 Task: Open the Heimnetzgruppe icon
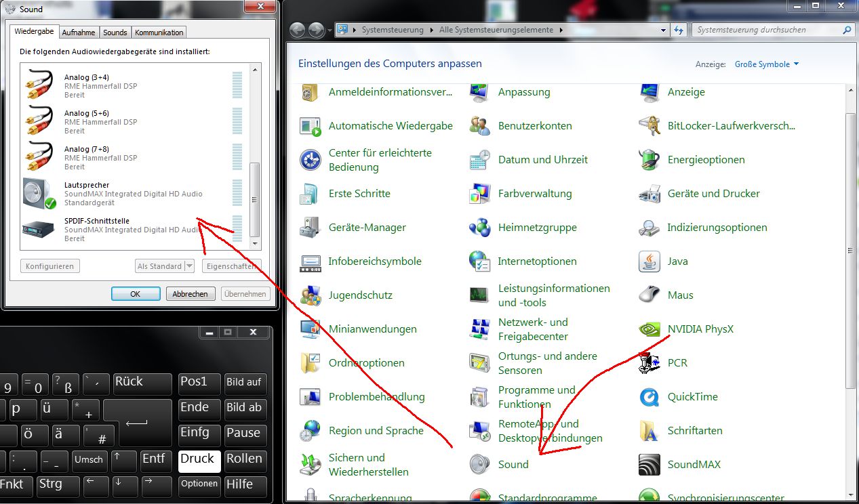(480, 228)
